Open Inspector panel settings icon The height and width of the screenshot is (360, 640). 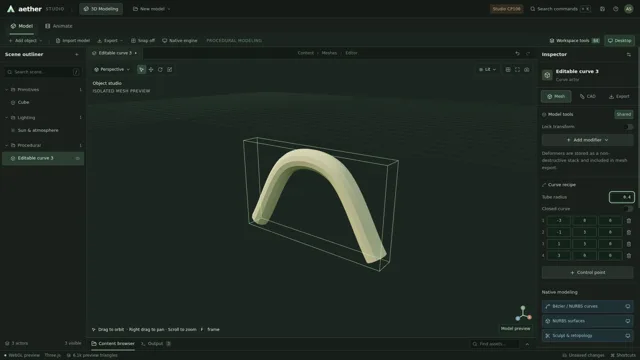pos(629,54)
